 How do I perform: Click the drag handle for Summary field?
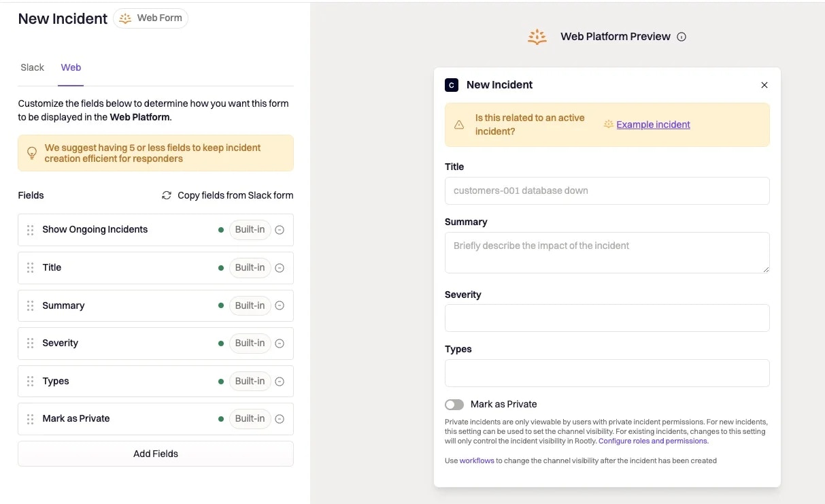coord(30,306)
